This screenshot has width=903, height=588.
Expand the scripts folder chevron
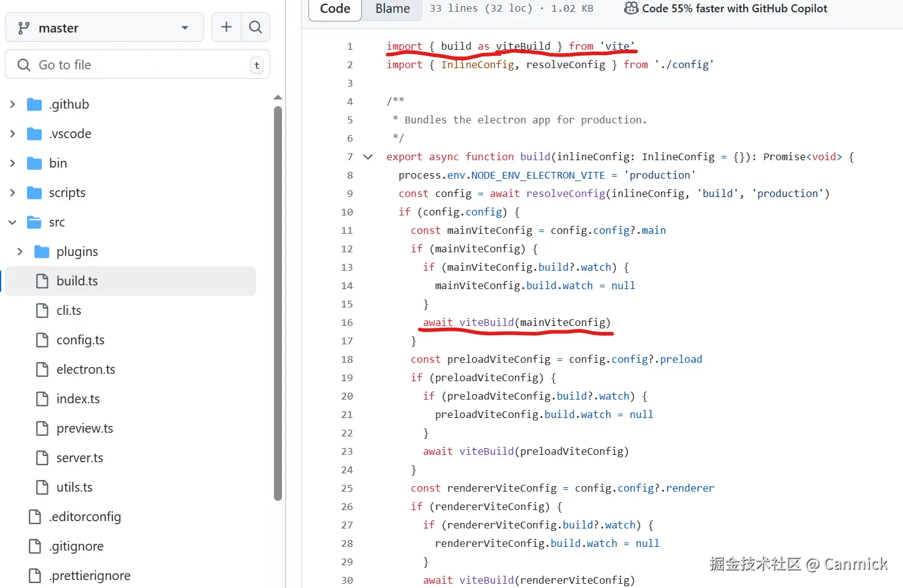[x=12, y=193]
